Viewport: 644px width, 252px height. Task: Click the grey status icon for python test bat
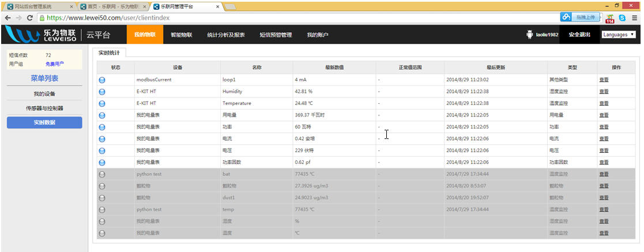click(102, 174)
